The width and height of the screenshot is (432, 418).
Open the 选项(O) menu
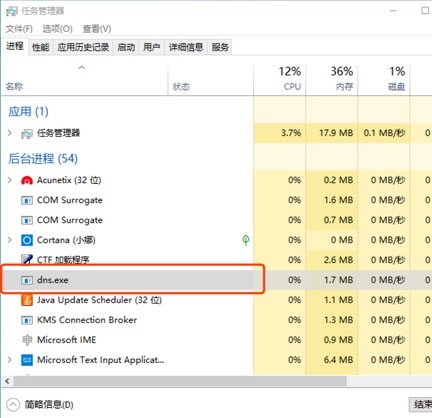(57, 29)
